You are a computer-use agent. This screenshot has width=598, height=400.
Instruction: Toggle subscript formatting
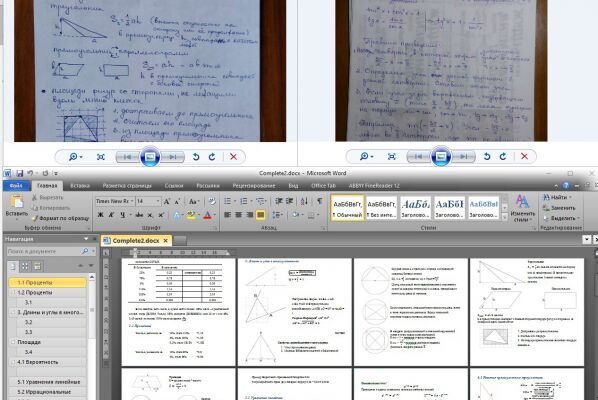click(x=150, y=215)
